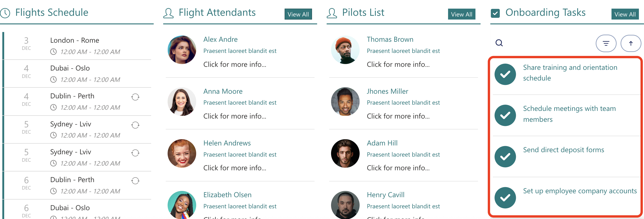
Task: Toggle 'Schedule meetings with team members' checkmark
Action: [505, 115]
